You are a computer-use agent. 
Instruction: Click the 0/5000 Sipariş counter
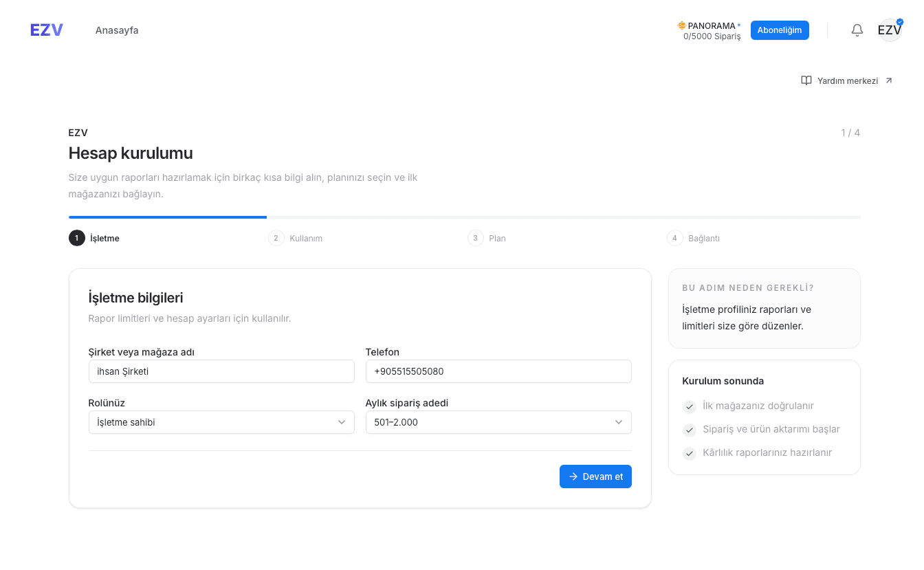[712, 36]
